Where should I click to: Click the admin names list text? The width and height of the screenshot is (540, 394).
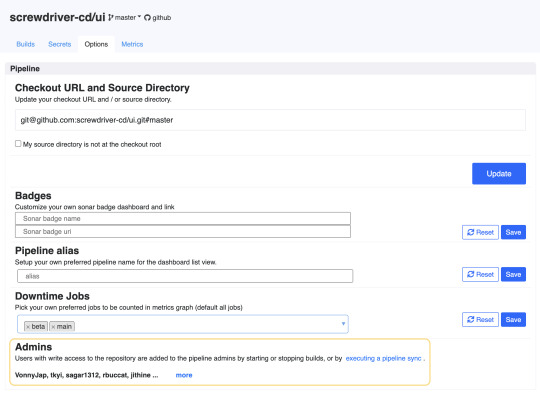(87, 375)
